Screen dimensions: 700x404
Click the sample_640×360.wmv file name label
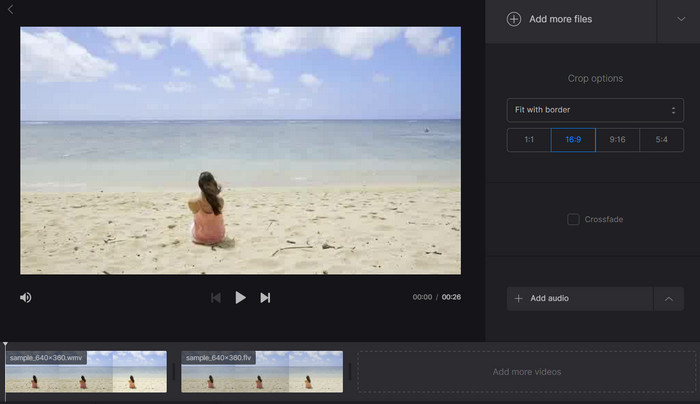coord(46,358)
